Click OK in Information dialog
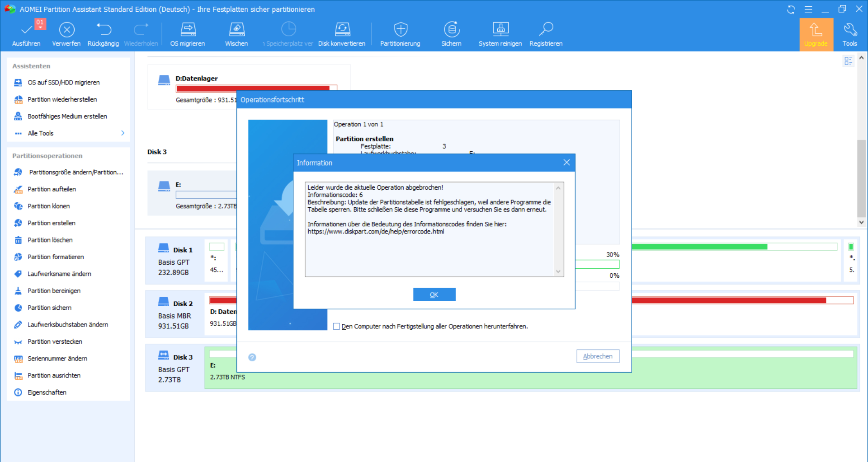Image resolution: width=868 pixels, height=462 pixels. 434,294
